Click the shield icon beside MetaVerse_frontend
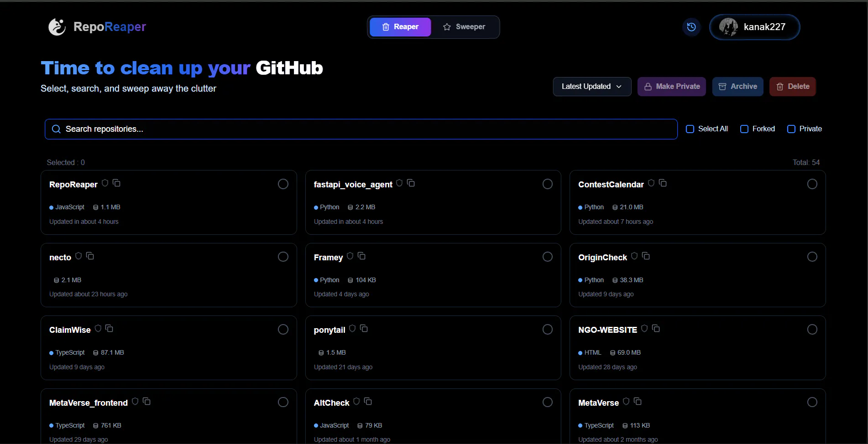 (x=135, y=401)
